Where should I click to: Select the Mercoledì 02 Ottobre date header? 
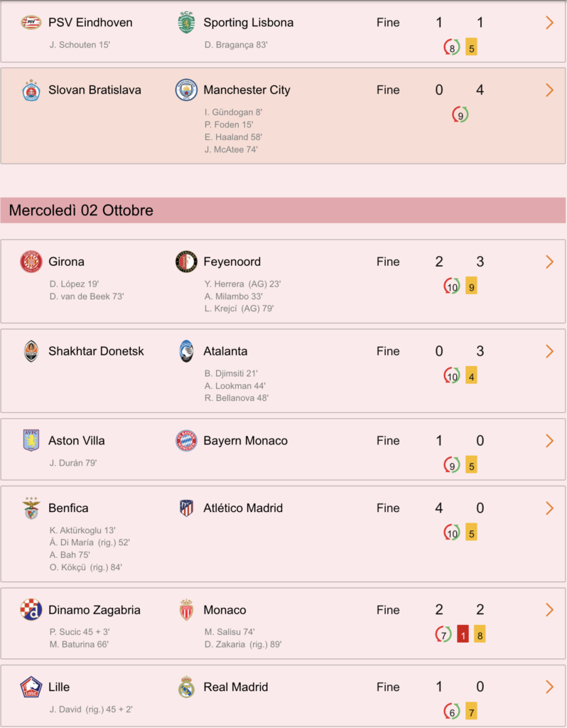coord(283,210)
